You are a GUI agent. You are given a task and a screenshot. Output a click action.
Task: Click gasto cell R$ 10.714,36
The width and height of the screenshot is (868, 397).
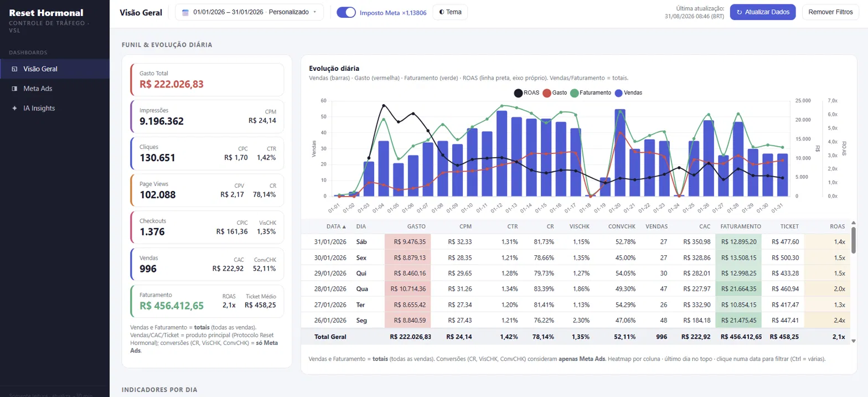409,288
